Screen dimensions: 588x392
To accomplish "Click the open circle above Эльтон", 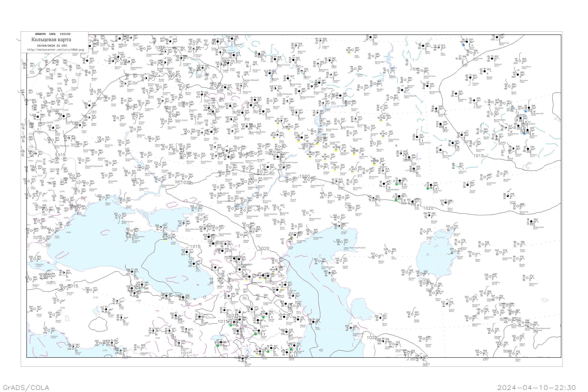I will (289, 194).
